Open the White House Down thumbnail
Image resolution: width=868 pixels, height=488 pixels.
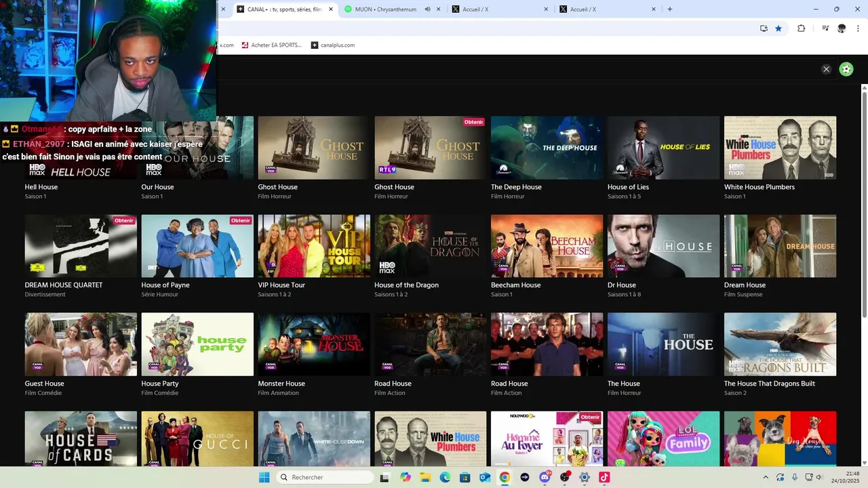(x=314, y=439)
